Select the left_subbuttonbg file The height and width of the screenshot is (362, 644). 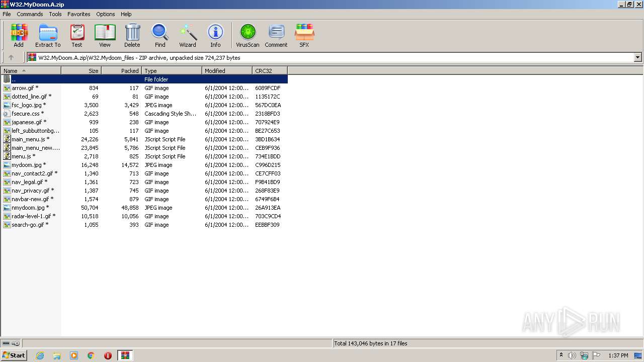[144, 131]
